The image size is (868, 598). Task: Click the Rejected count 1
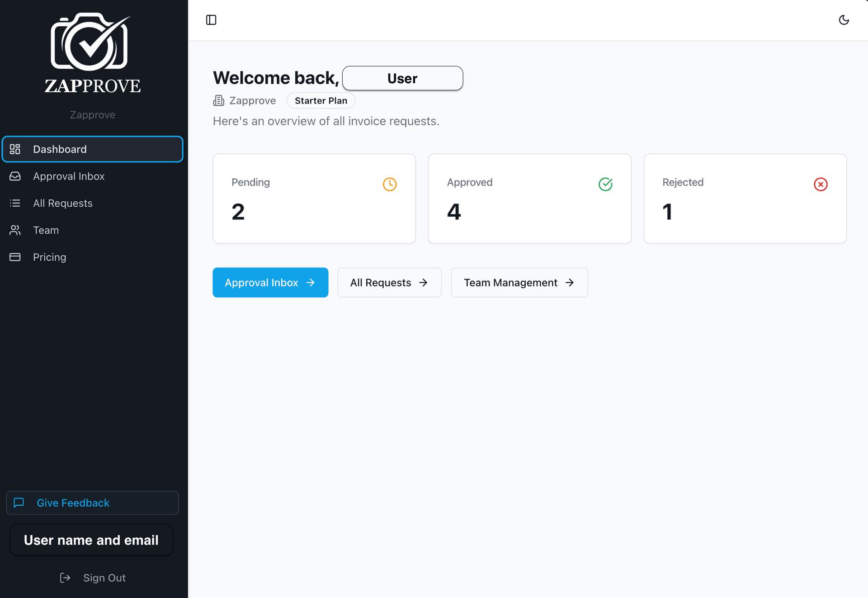(x=668, y=212)
